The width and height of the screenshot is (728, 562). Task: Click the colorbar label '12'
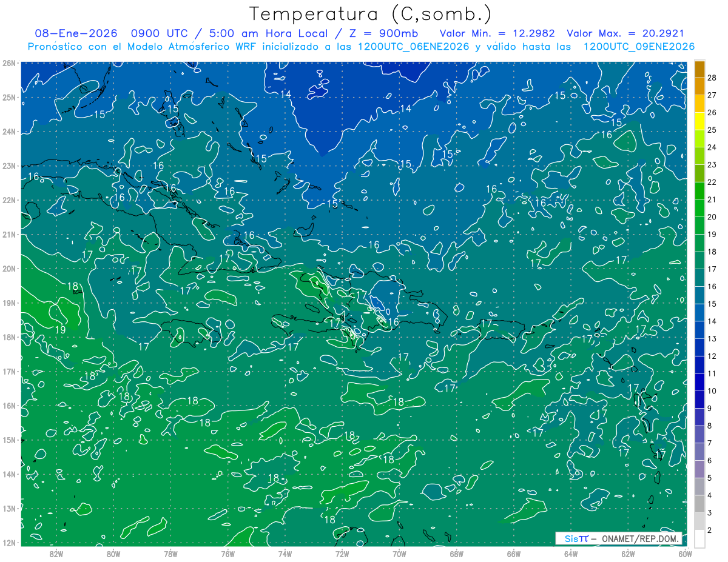(x=711, y=356)
